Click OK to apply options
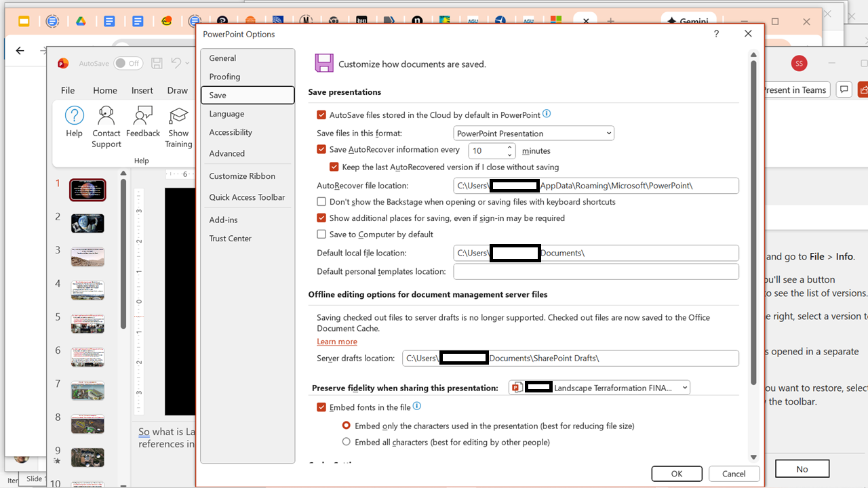The image size is (868, 488). pos(677,474)
